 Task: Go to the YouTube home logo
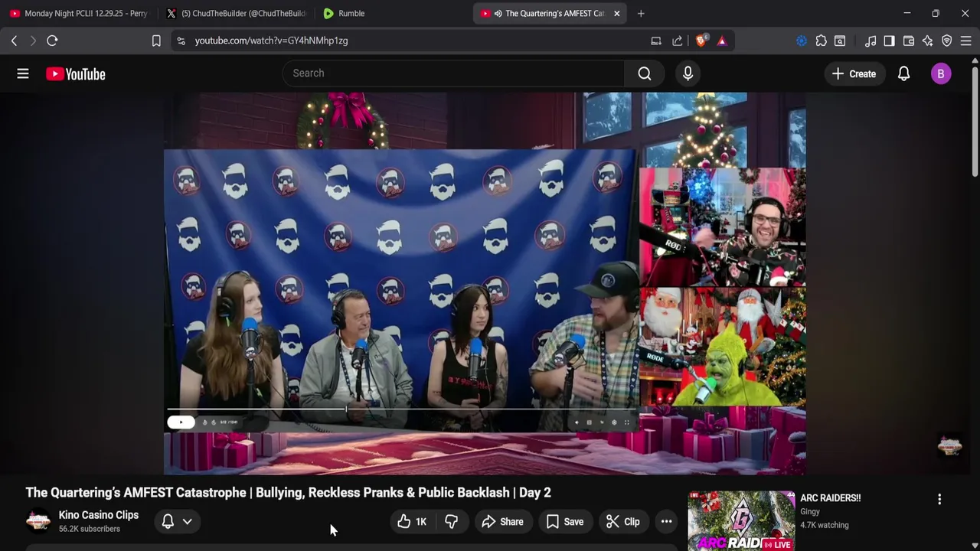[x=75, y=74]
